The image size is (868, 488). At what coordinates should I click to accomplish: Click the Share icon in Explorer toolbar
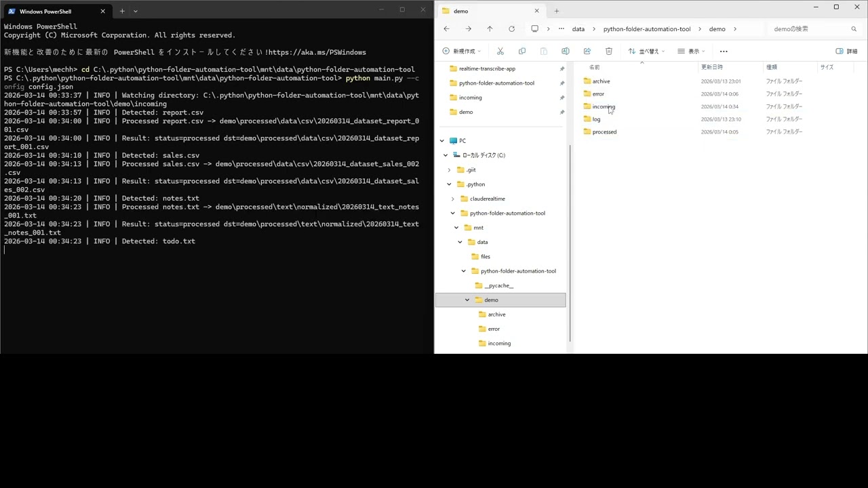tap(587, 51)
